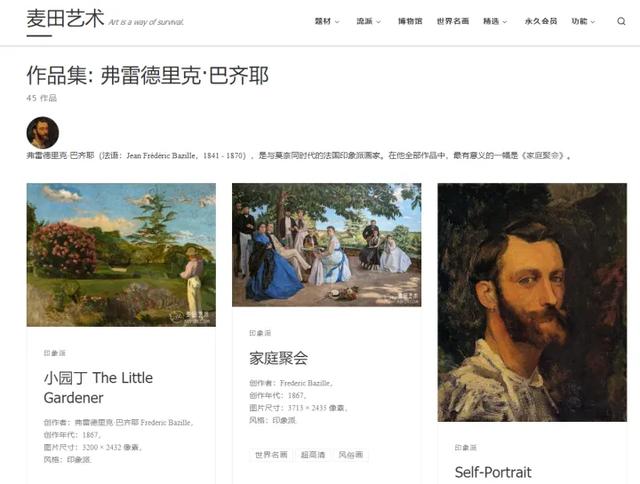Open the search icon in header
The image size is (640, 484).
(621, 21)
